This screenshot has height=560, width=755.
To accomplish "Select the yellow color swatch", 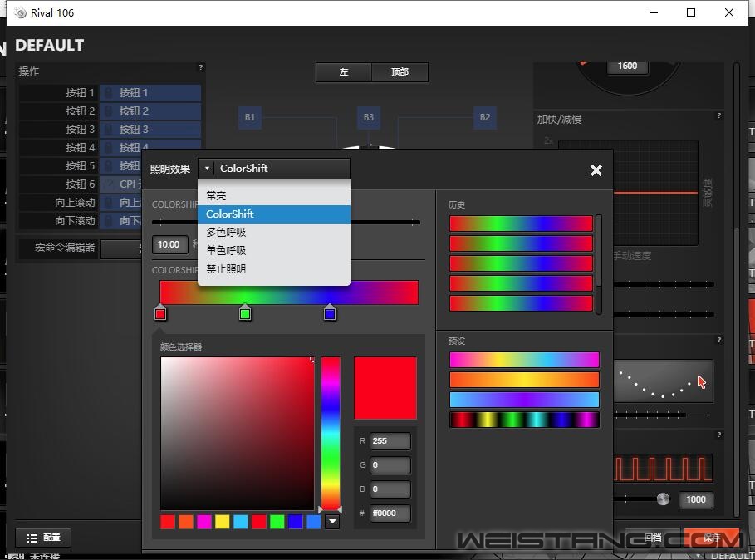I will [x=222, y=522].
